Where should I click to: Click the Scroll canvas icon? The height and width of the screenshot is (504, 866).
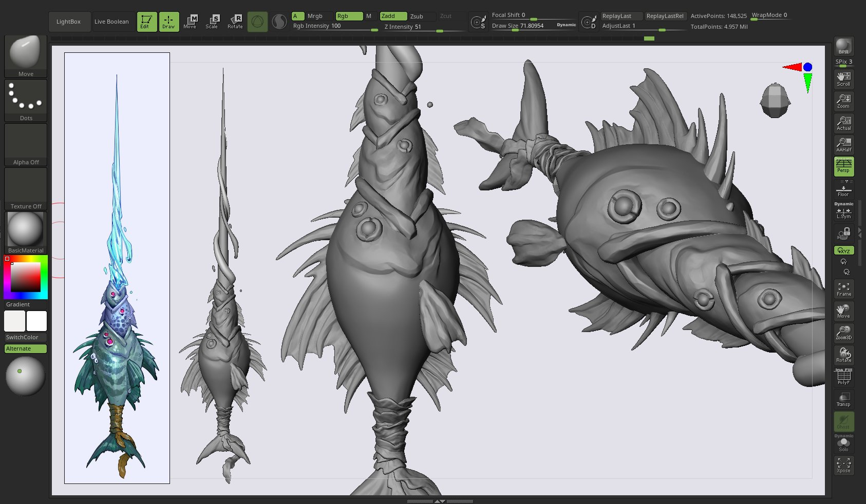point(843,79)
